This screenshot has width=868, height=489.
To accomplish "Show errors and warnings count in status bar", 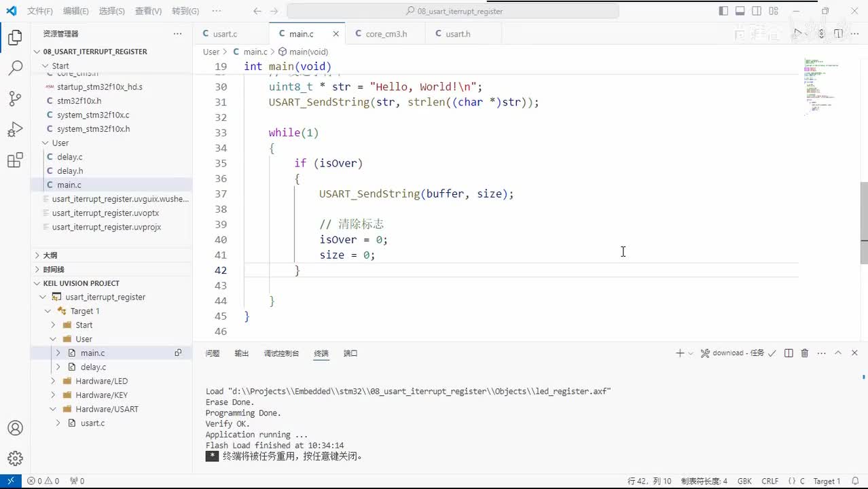I will (x=43, y=481).
